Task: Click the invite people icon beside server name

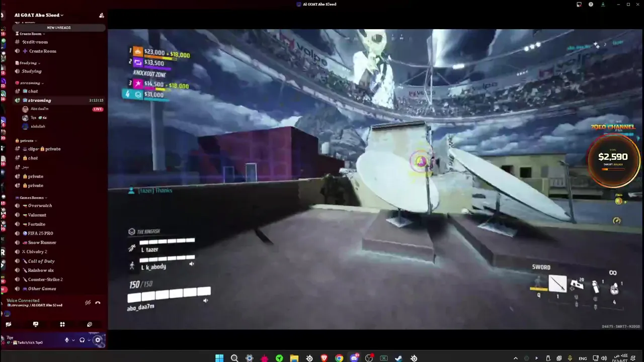Action: [x=101, y=16]
